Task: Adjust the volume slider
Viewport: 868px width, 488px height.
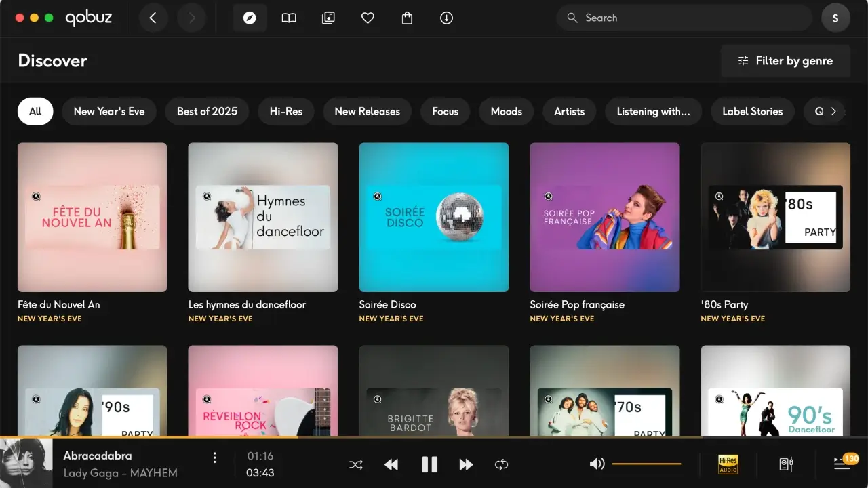Action: pos(648,464)
